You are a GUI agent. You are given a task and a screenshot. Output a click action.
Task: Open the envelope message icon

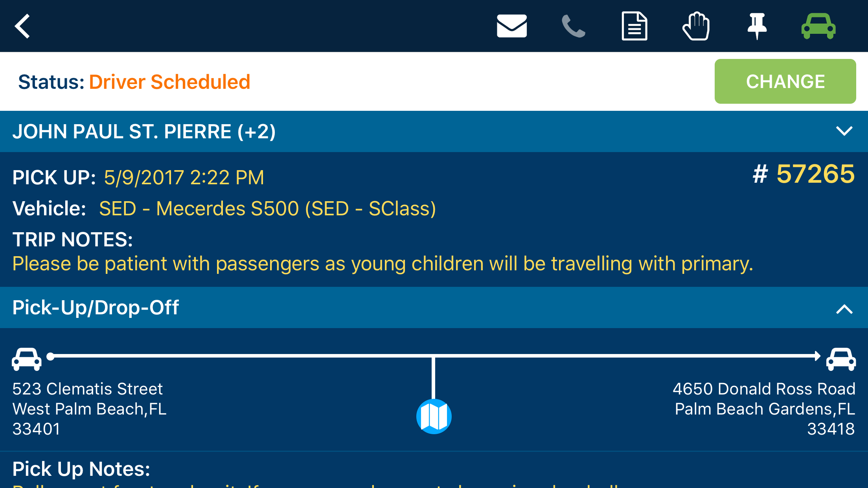click(511, 26)
